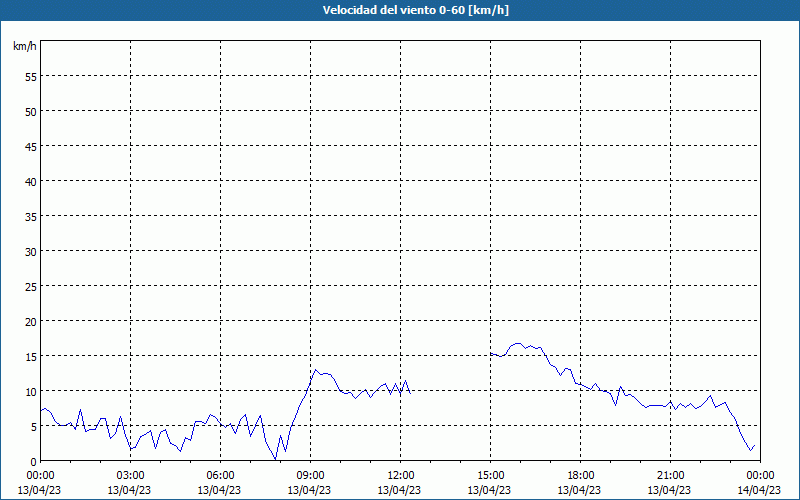
Task: Click the 18:00 time label
Action: click(x=580, y=476)
